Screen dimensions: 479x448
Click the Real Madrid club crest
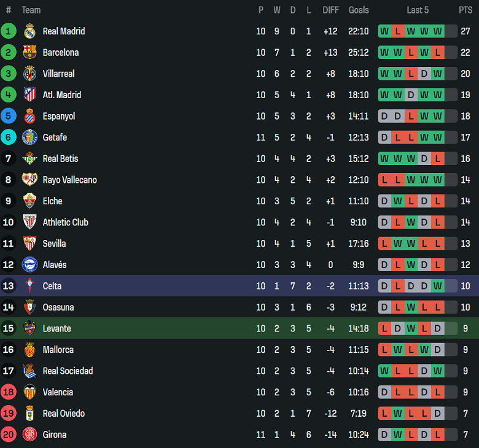click(29, 31)
